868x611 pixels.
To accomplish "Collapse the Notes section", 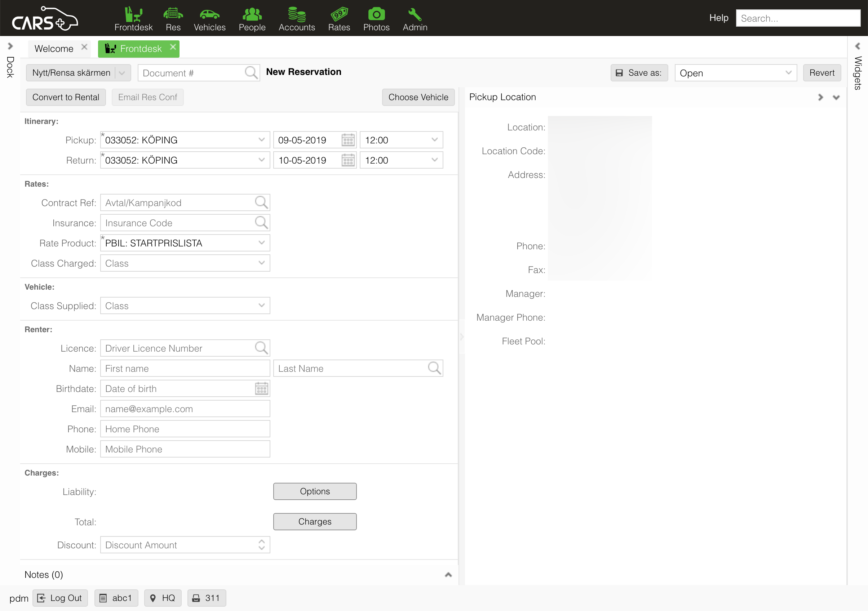I will tap(448, 574).
